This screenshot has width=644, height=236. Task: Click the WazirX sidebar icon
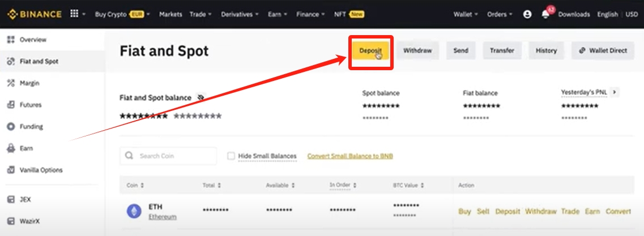[x=11, y=221]
